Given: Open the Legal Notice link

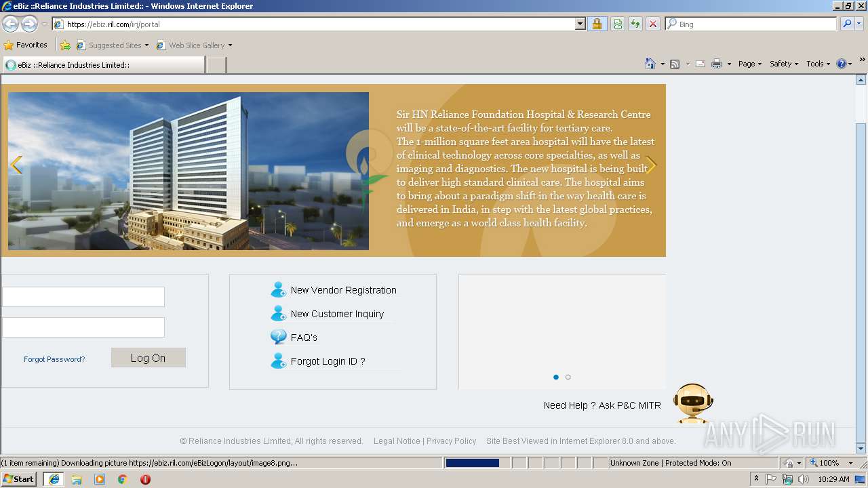Looking at the screenshot, I should 397,441.
